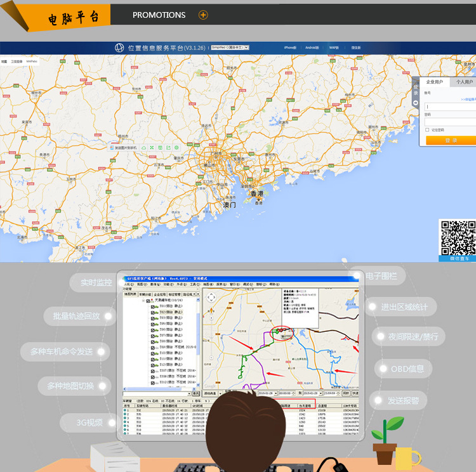Click the fullscreen expand icon in map toolbar
Screen dimensions: 476x472
point(152,147)
